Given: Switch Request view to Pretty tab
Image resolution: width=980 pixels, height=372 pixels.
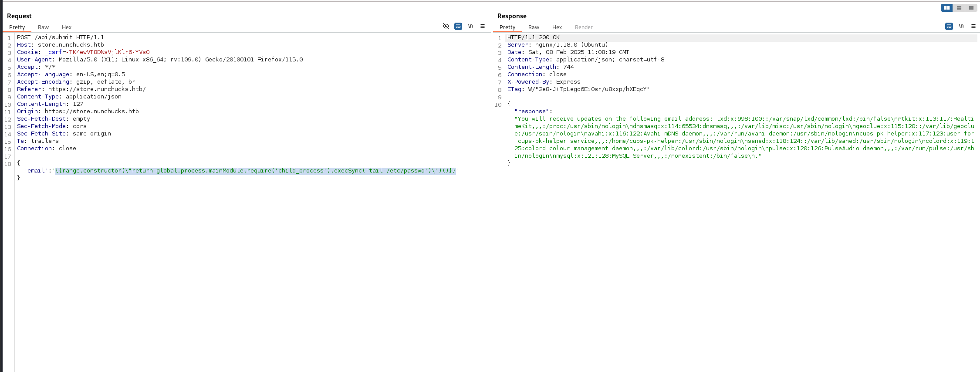Looking at the screenshot, I should (17, 27).
